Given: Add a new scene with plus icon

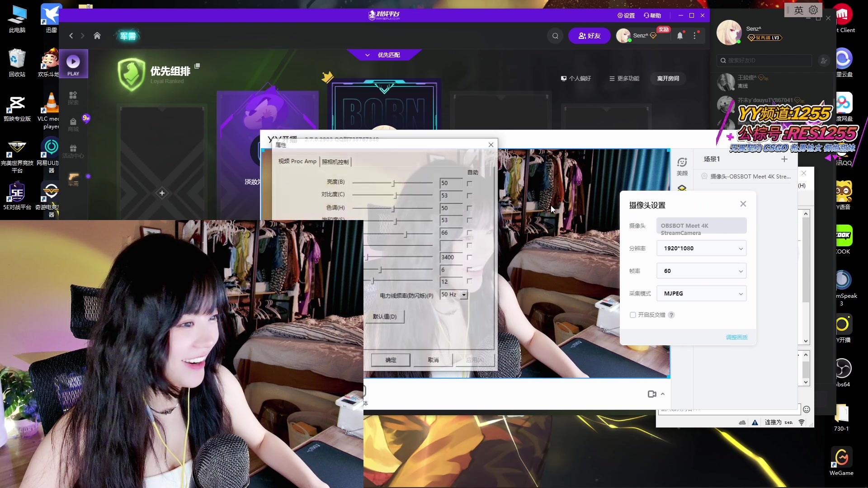Looking at the screenshot, I should pos(784,159).
